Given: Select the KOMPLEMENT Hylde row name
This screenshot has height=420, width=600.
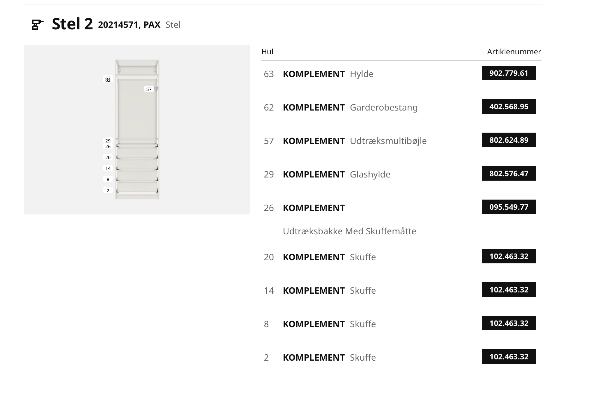Looking at the screenshot, I should [x=328, y=74].
